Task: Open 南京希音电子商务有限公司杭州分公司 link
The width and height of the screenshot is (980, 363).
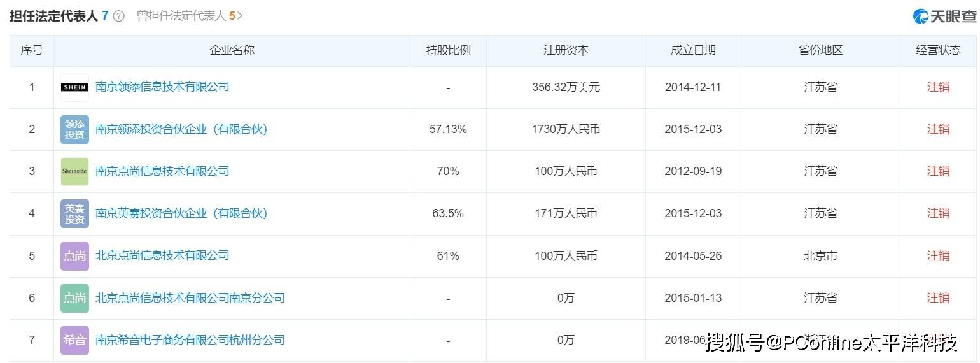Action: tap(190, 340)
